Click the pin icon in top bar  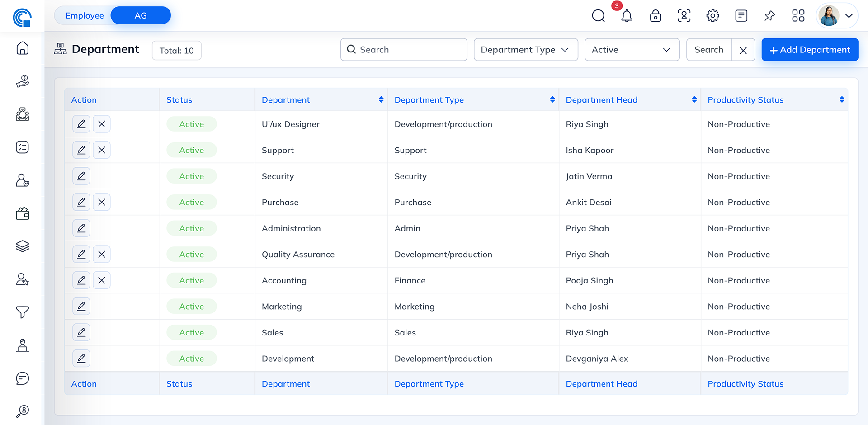769,16
